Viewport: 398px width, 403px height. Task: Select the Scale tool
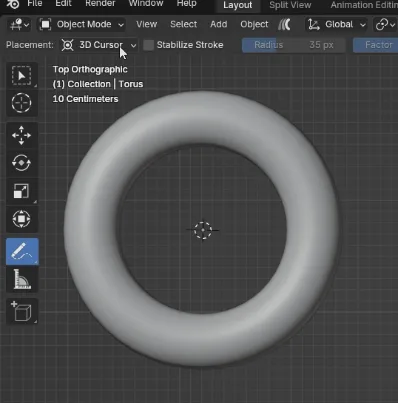(22, 191)
